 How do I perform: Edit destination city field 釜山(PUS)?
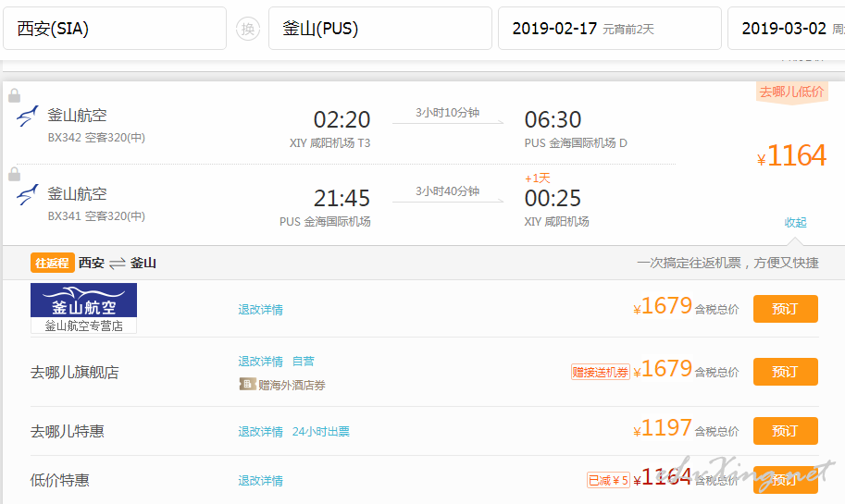(x=380, y=29)
